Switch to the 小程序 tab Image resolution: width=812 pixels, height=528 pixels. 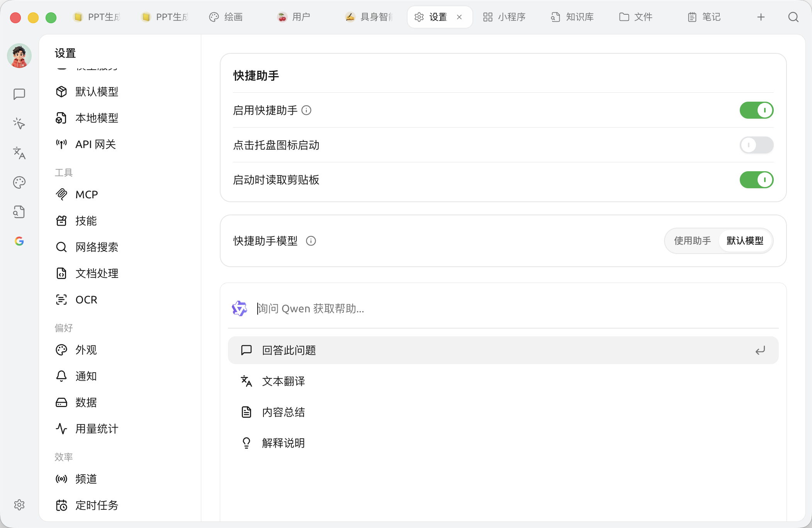(x=505, y=17)
